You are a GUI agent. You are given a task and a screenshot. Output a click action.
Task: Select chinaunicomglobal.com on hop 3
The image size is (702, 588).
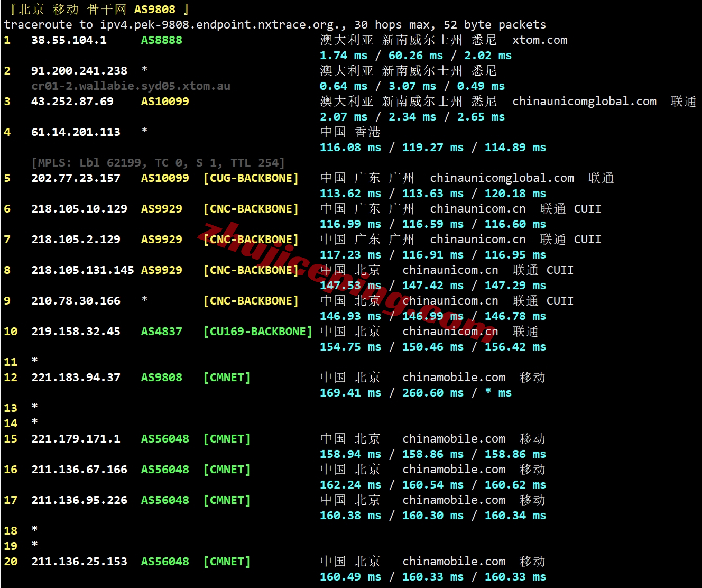[584, 102]
